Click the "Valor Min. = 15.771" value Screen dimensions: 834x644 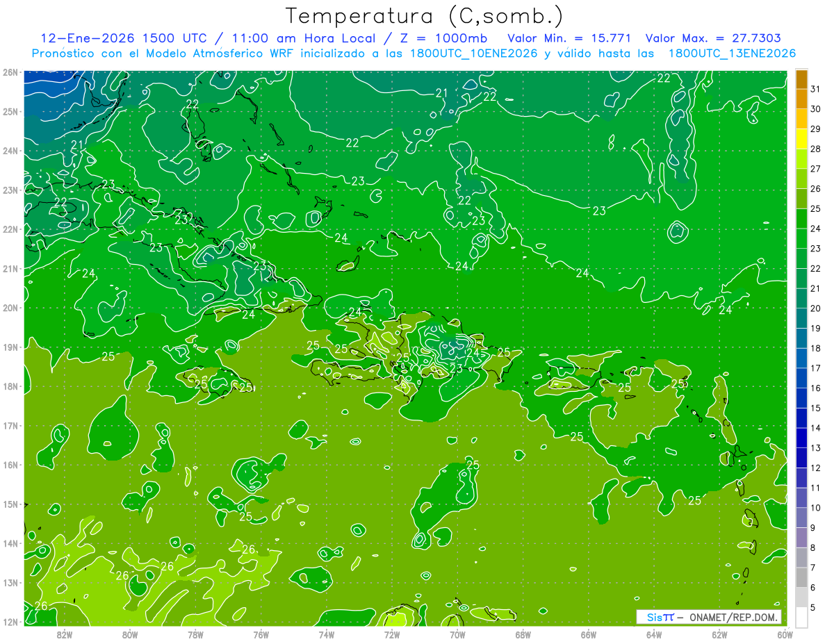coord(570,38)
